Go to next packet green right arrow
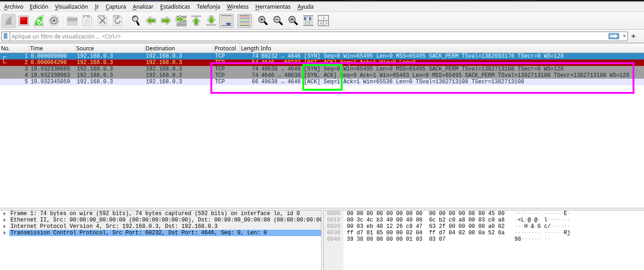This screenshot has height=270, width=644. point(166,21)
